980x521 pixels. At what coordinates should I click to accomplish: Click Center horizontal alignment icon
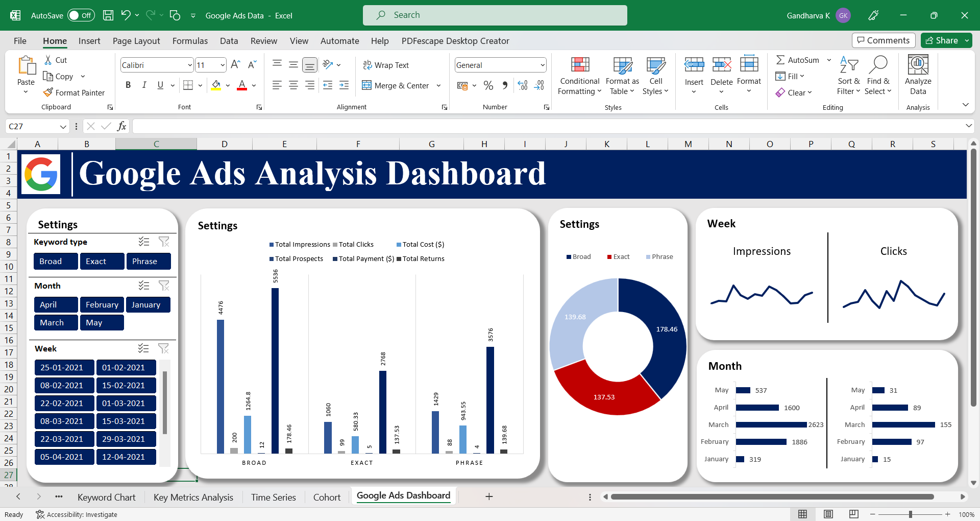pos(293,85)
